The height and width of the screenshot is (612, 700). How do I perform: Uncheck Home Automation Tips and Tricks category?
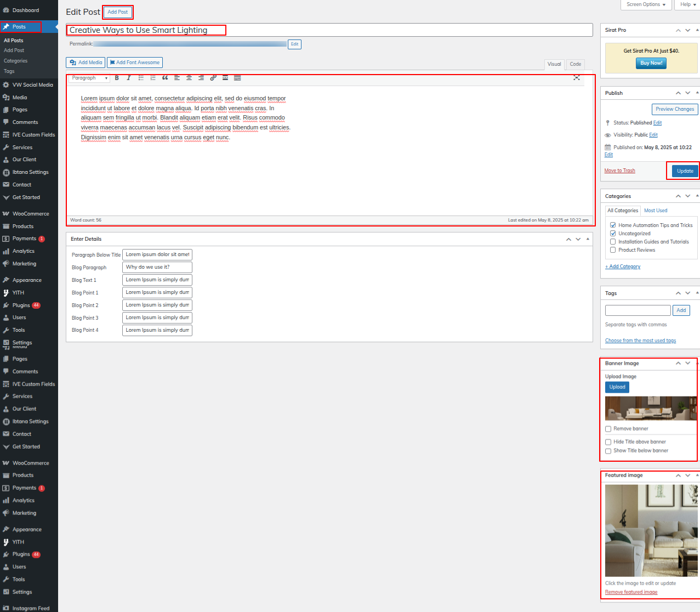pos(613,225)
